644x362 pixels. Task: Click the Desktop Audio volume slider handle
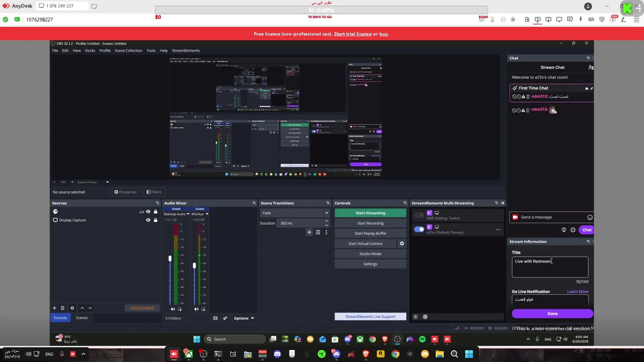pos(170,258)
